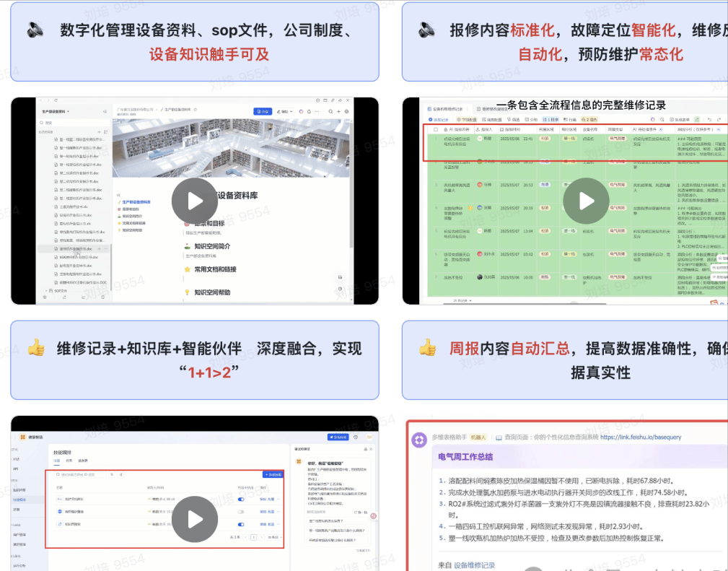728x571 pixels.
Task: Open the 设备维修记录 source link
Action: click(x=474, y=565)
